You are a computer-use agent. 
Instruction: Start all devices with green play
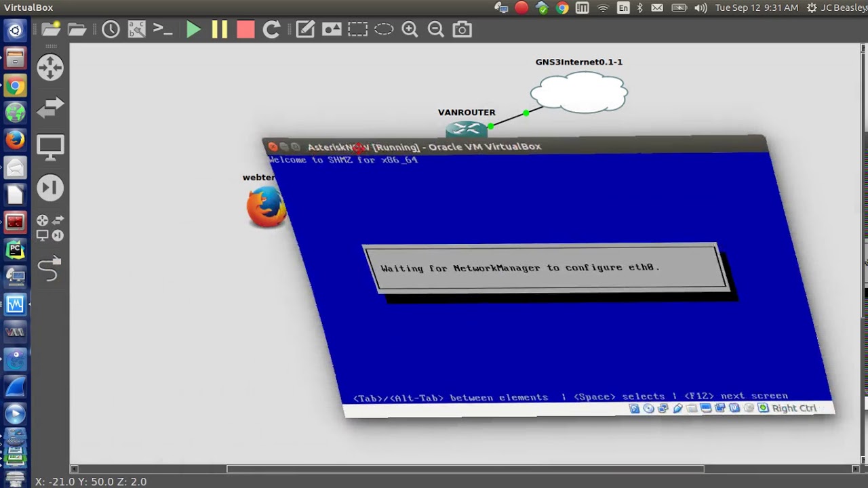pos(194,29)
